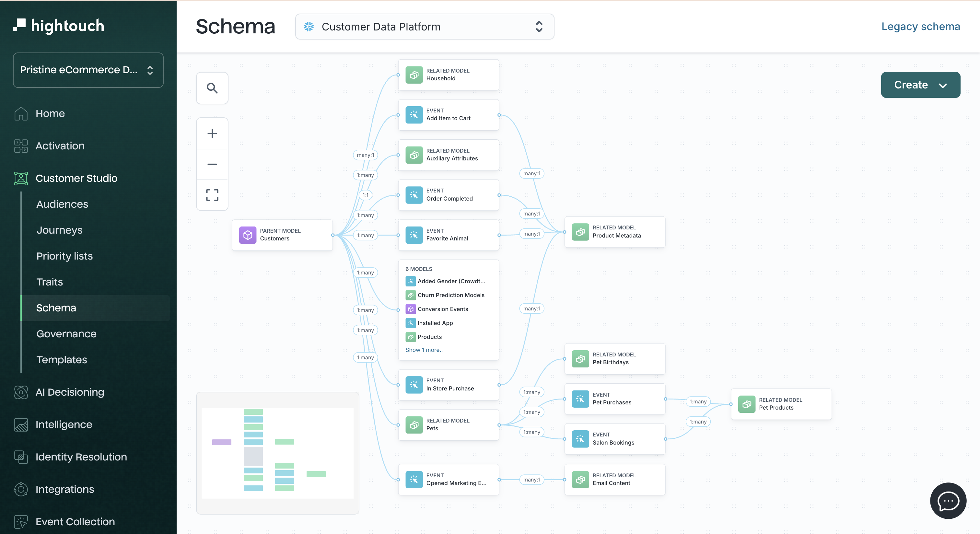This screenshot has height=534, width=980.
Task: Click the Event Collection sidebar icon
Action: (x=21, y=521)
